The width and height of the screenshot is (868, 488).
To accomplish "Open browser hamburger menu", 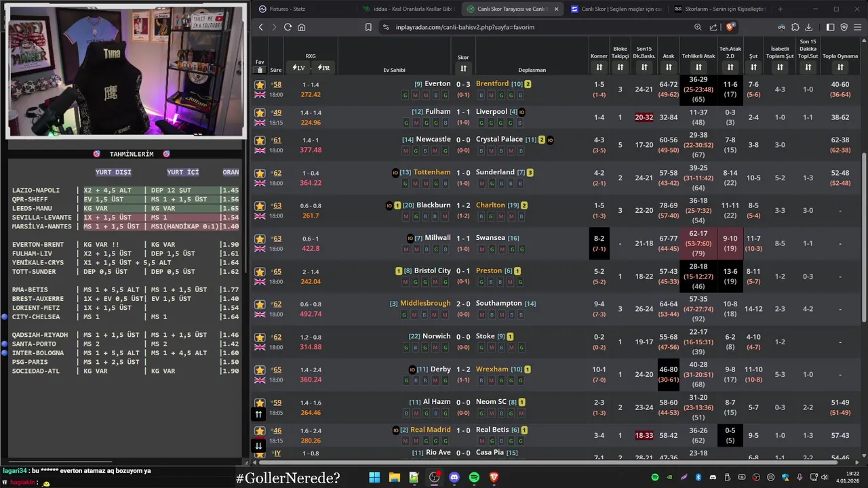I will point(858,27).
